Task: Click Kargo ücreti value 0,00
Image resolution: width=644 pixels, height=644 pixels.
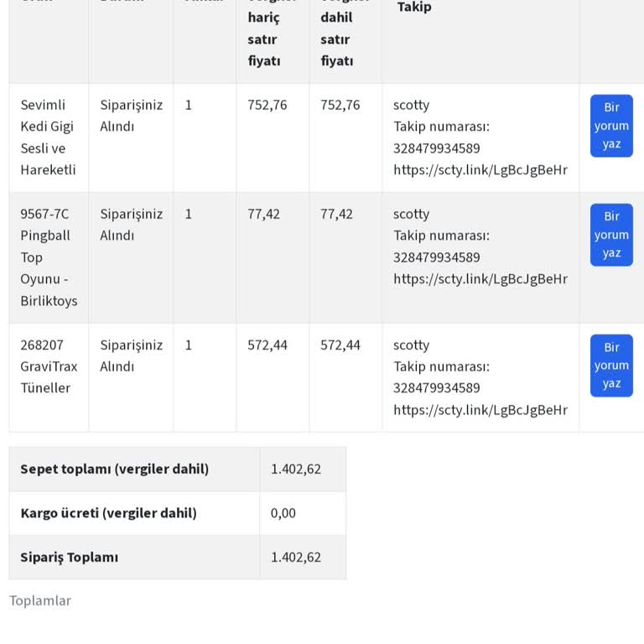Action: point(283,513)
